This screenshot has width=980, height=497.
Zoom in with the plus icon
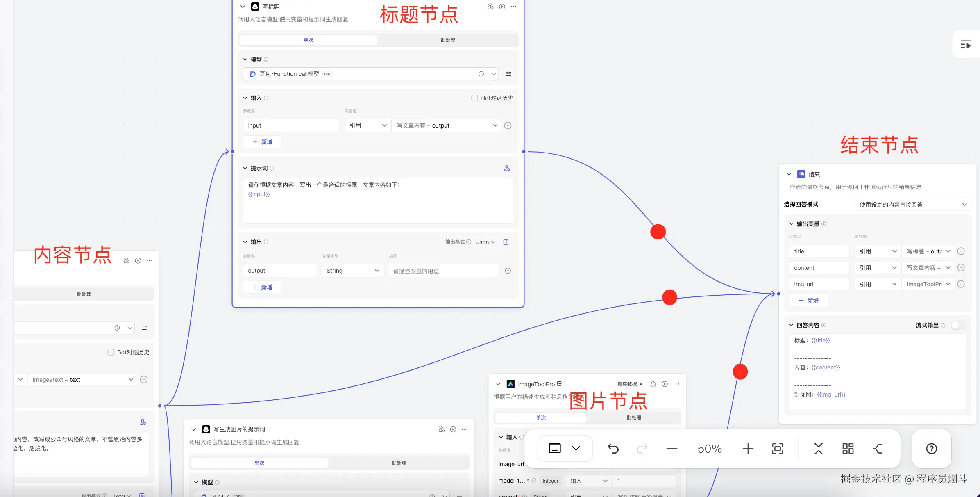point(748,449)
